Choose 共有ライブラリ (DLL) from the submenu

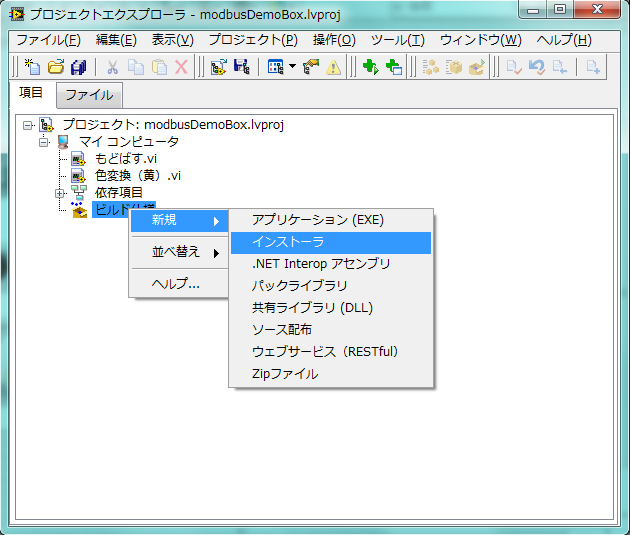(331, 308)
